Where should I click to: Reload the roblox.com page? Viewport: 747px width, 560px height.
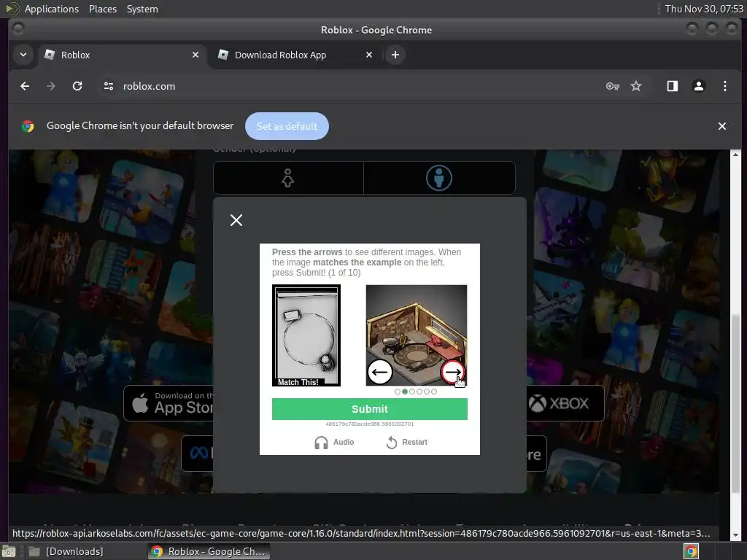77,86
